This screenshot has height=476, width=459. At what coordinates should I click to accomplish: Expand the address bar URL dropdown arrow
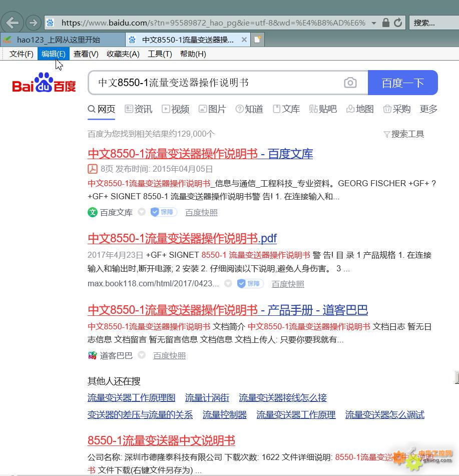coord(374,23)
